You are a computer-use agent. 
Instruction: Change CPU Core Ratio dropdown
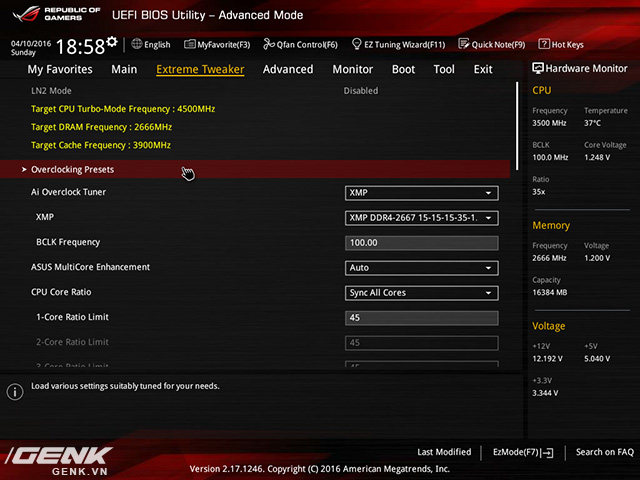(421, 293)
